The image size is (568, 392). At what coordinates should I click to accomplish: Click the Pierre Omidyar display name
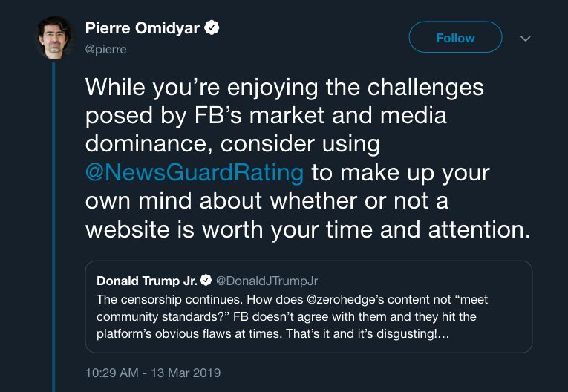[143, 29]
